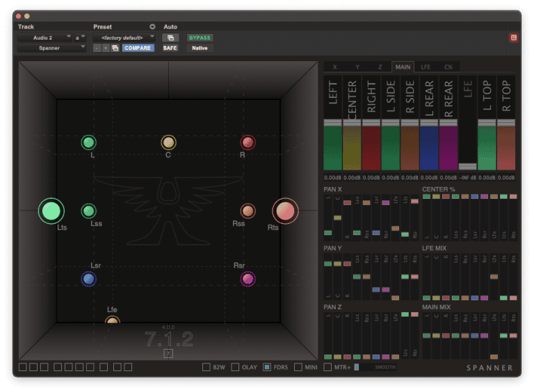Select the green L speaker node
534x392 pixels.
pyautogui.click(x=89, y=142)
